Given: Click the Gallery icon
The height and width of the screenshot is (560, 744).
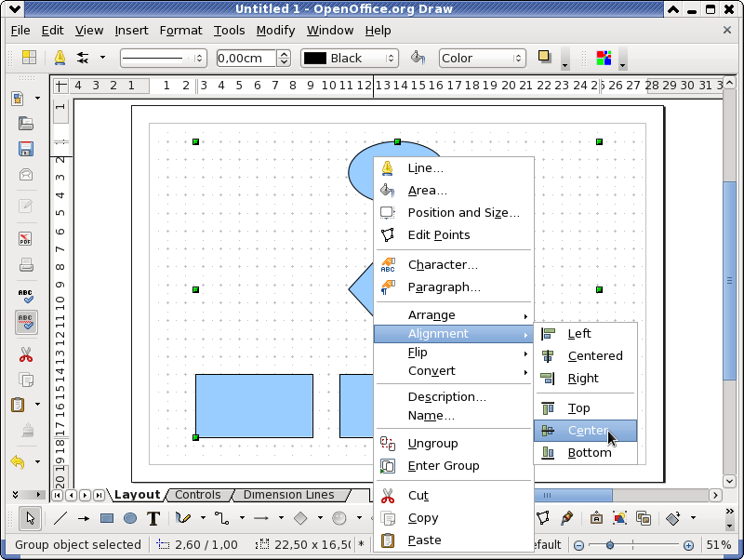Looking at the screenshot, I should point(643,518).
